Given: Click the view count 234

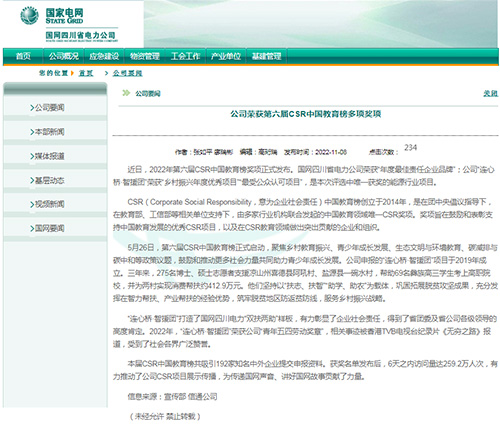Looking at the screenshot, I should (410, 148).
